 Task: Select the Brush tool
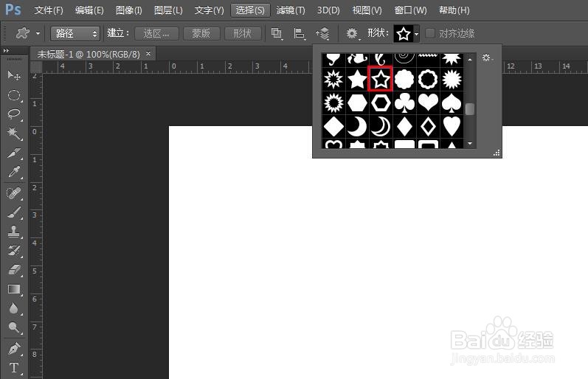point(14,212)
